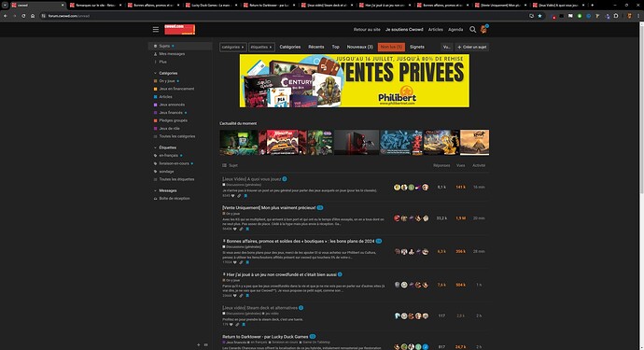The width and height of the screenshot is (644, 350).
Task: Bookmark the page with the star icon
Action: pos(539,16)
